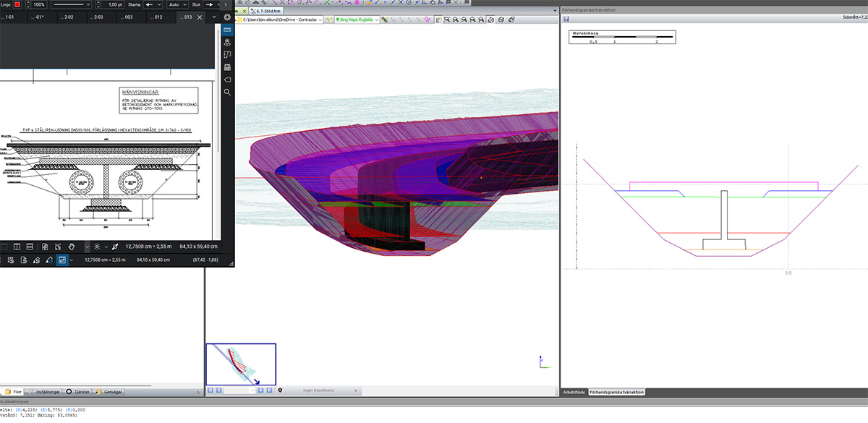The width and height of the screenshot is (868, 423).
Task: Toggle the split horizontal view icon
Action: click(29, 247)
